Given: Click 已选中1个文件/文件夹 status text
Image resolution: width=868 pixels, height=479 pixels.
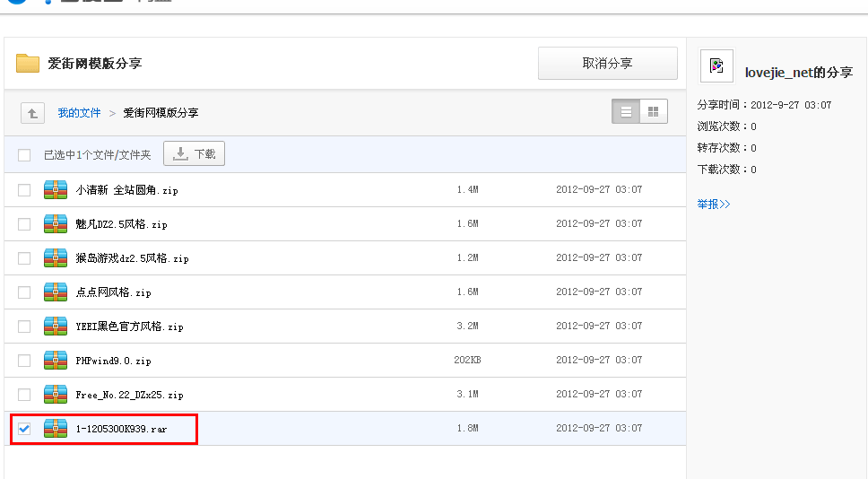Looking at the screenshot, I should (98, 155).
